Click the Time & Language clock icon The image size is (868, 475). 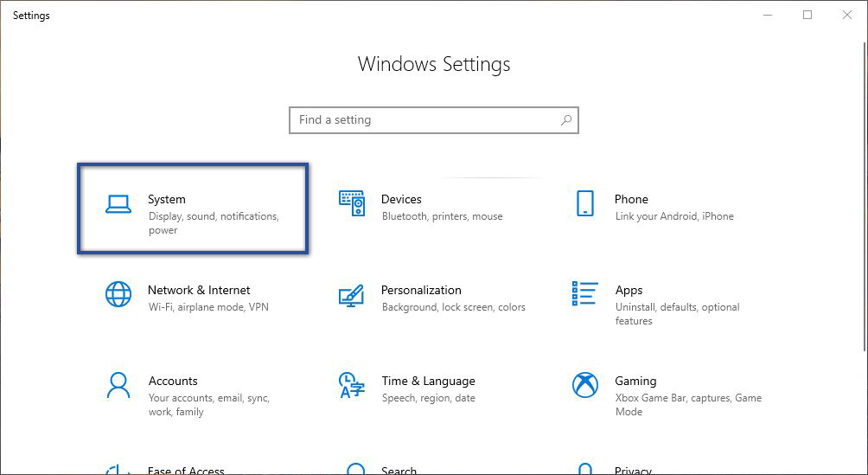click(351, 385)
